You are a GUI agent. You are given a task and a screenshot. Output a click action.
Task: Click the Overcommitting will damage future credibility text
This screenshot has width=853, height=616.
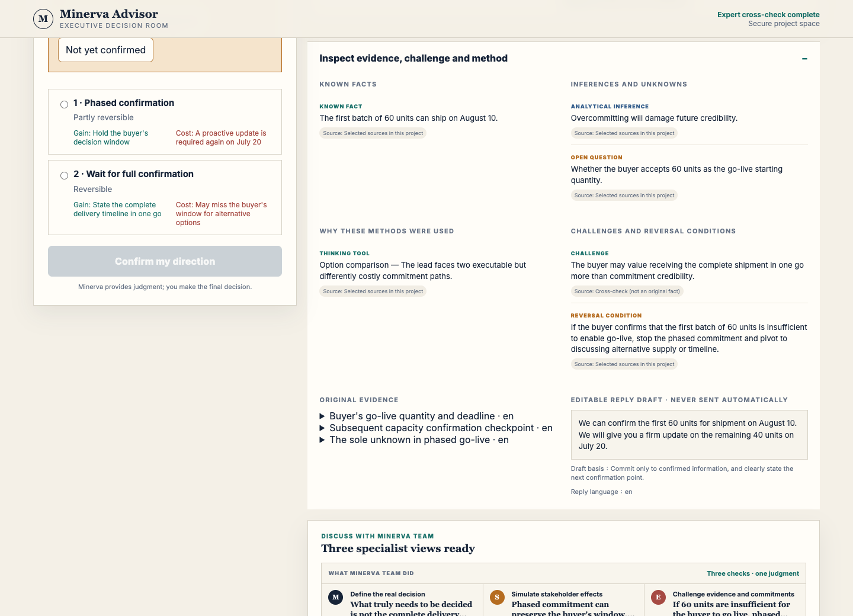point(654,118)
